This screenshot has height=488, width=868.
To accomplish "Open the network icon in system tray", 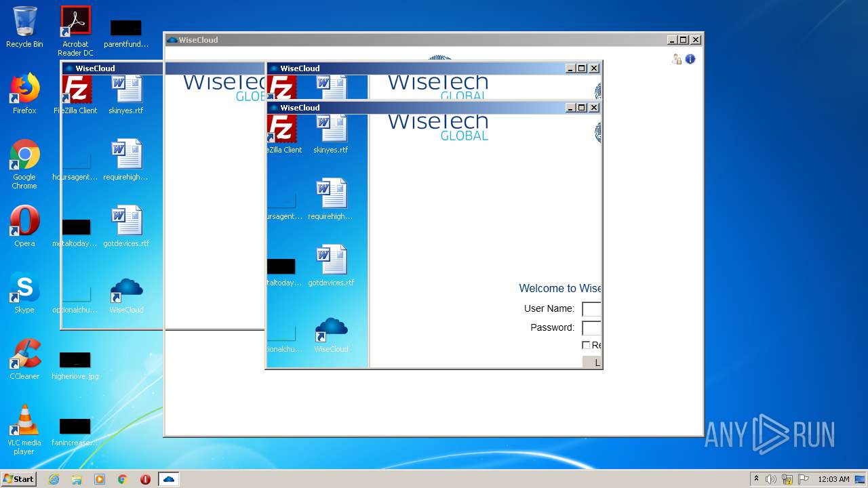I will click(x=787, y=479).
